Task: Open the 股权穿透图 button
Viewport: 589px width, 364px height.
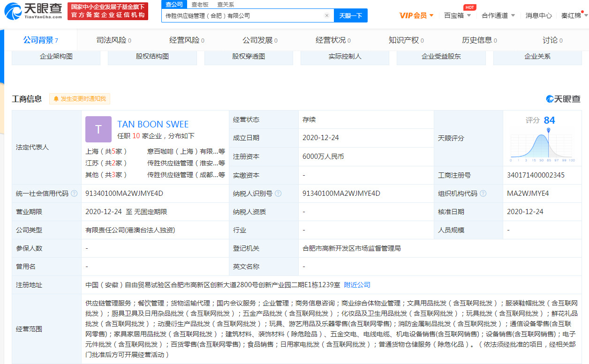Action: [x=249, y=57]
